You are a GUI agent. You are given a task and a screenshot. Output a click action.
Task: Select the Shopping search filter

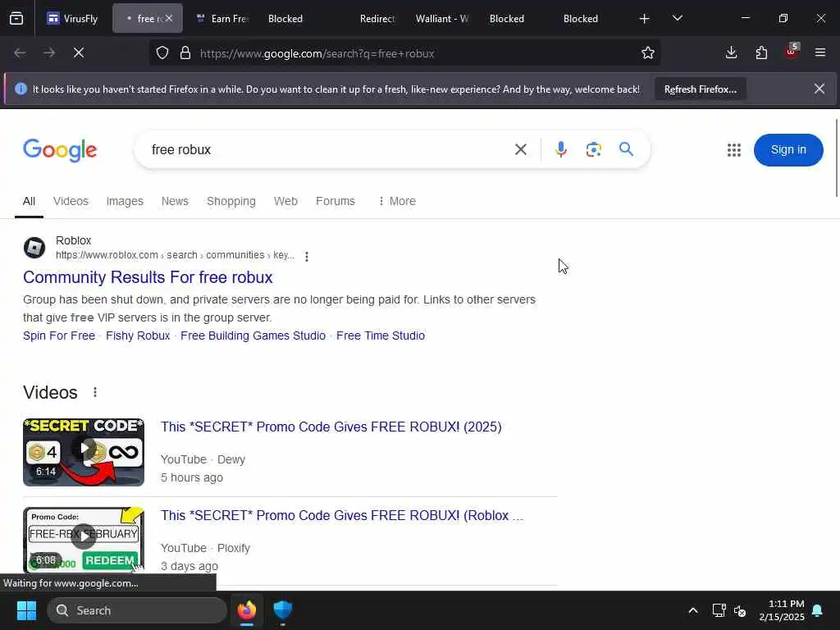click(231, 201)
